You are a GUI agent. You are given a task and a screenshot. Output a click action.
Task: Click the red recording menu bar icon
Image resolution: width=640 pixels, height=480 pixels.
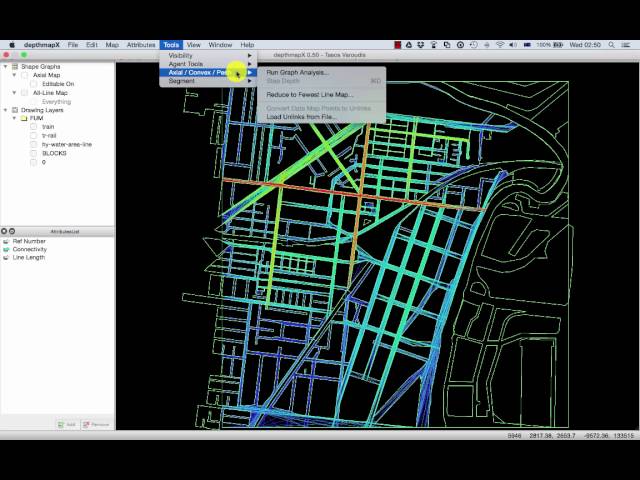[398, 45]
